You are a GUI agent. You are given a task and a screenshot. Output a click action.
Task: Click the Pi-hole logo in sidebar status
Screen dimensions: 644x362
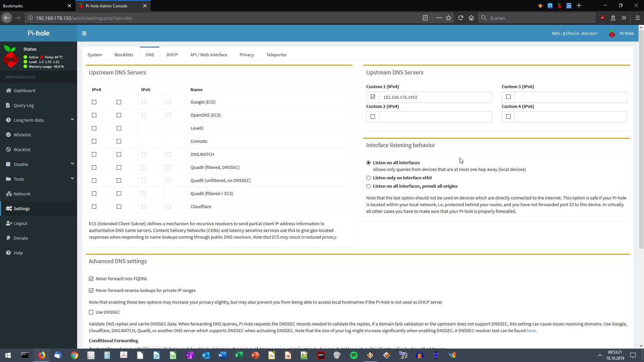(x=11, y=57)
